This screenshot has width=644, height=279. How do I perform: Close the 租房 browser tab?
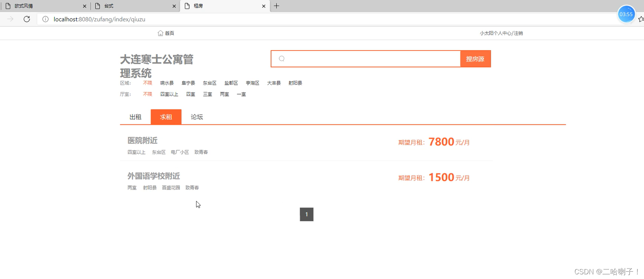click(x=264, y=6)
